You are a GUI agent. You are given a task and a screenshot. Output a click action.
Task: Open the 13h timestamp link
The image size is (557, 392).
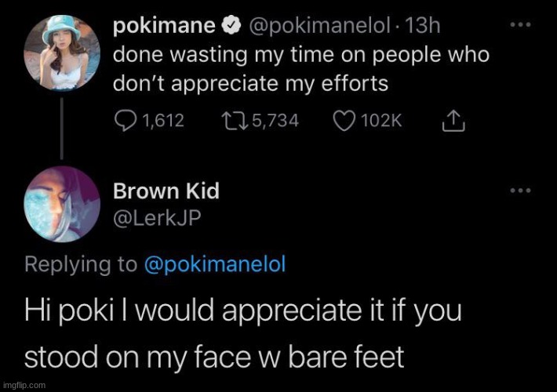click(426, 26)
